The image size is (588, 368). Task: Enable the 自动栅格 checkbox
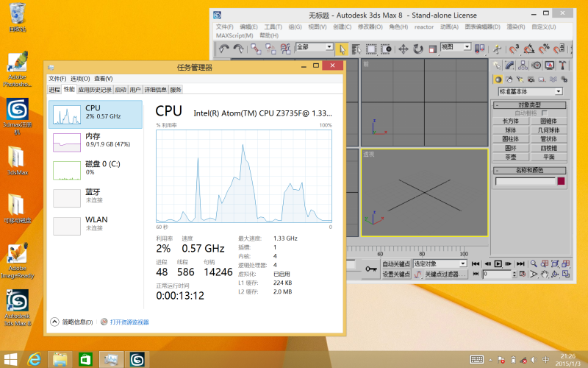pos(545,113)
